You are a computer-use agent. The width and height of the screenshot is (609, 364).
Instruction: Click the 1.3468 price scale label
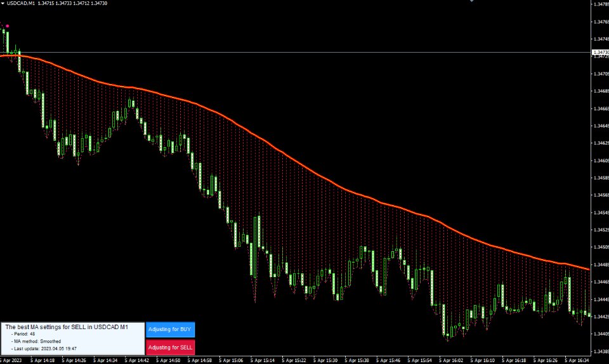coord(601,91)
